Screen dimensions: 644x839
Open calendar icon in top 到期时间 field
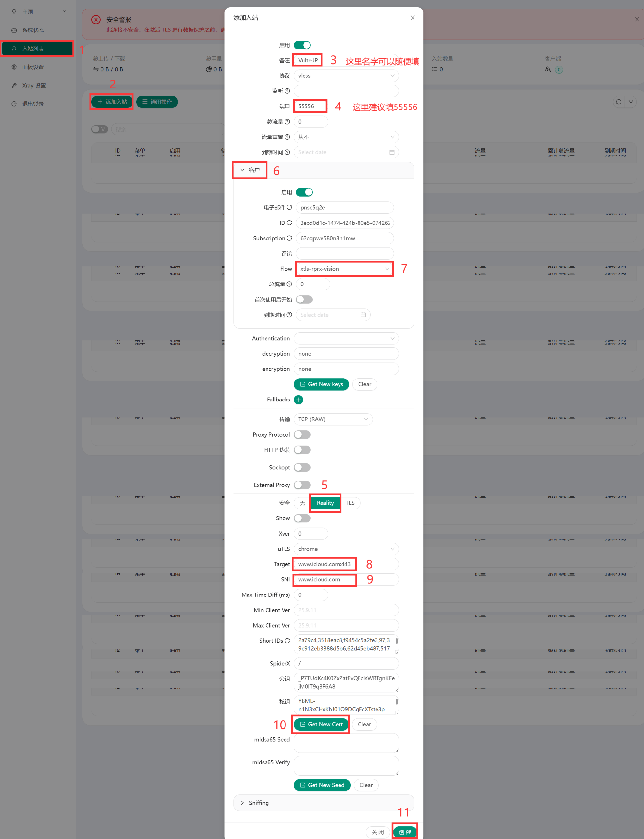tap(391, 152)
